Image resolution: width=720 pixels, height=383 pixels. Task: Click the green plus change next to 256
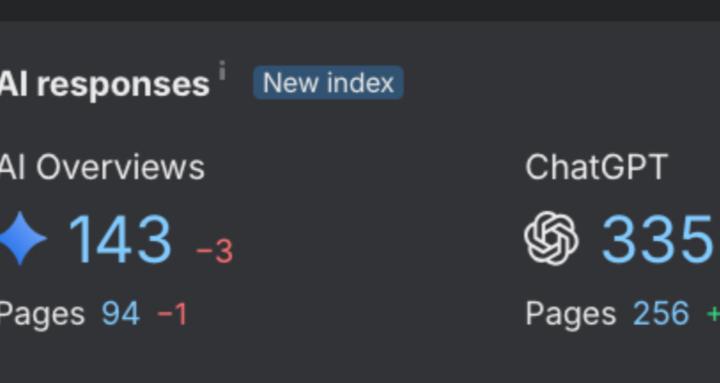click(713, 314)
